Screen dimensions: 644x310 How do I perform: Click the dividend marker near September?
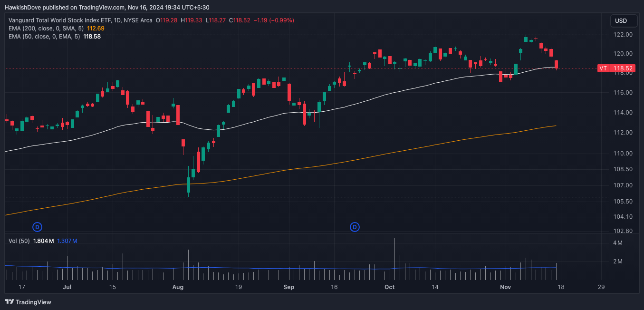(355, 227)
